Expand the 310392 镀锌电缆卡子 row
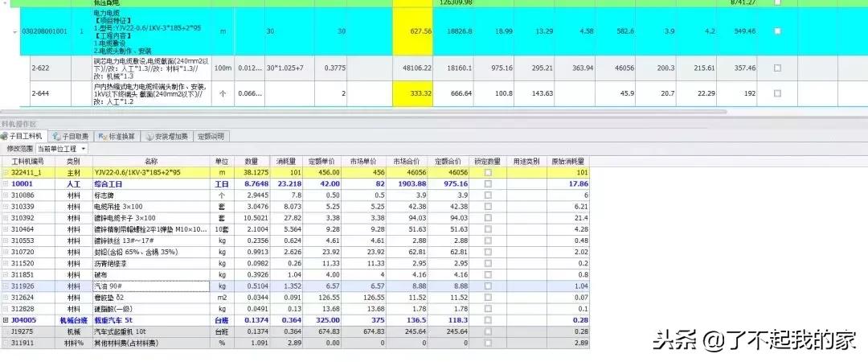868x362 pixels. pos(6,218)
